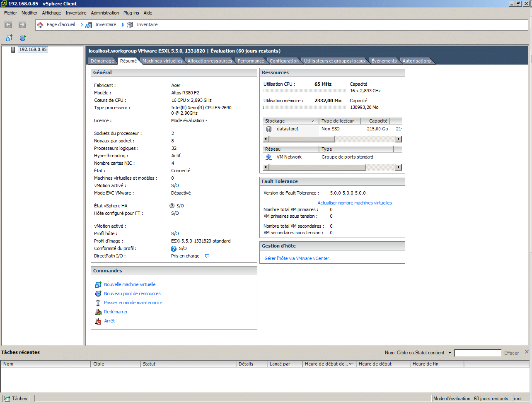The width and height of the screenshot is (532, 404).
Task: Switch to the Allocation ressources tab
Action: coord(210,61)
